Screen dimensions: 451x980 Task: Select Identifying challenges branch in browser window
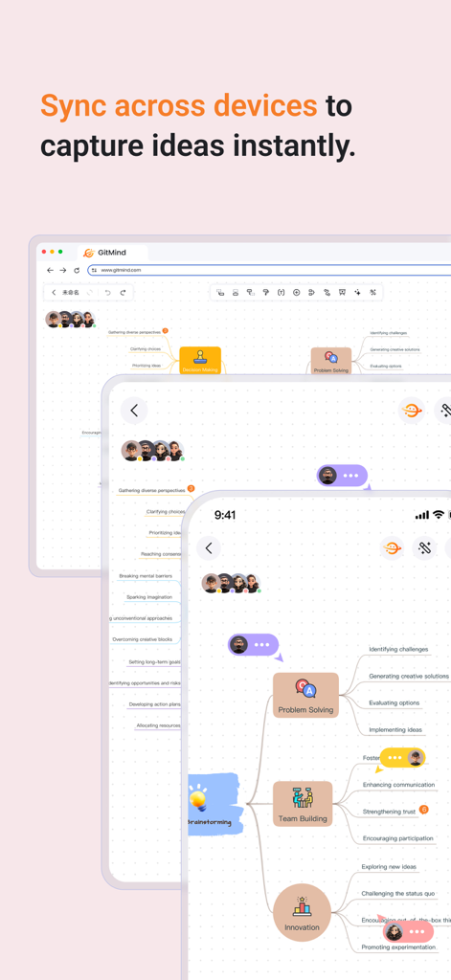[389, 333]
